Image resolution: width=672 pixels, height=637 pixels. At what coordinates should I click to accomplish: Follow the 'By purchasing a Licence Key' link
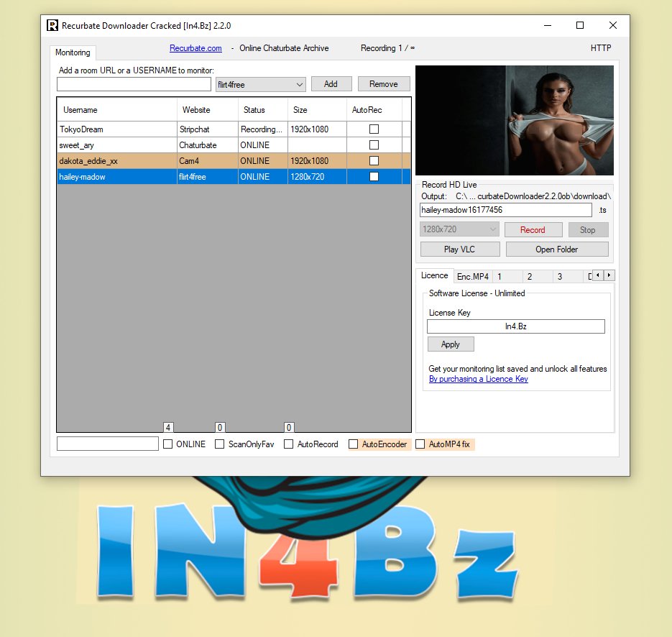coord(478,379)
